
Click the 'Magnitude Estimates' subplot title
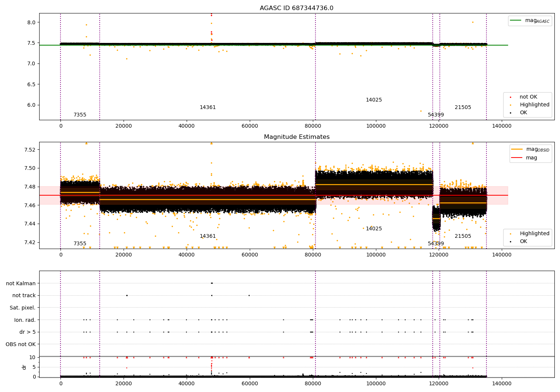[296, 137]
